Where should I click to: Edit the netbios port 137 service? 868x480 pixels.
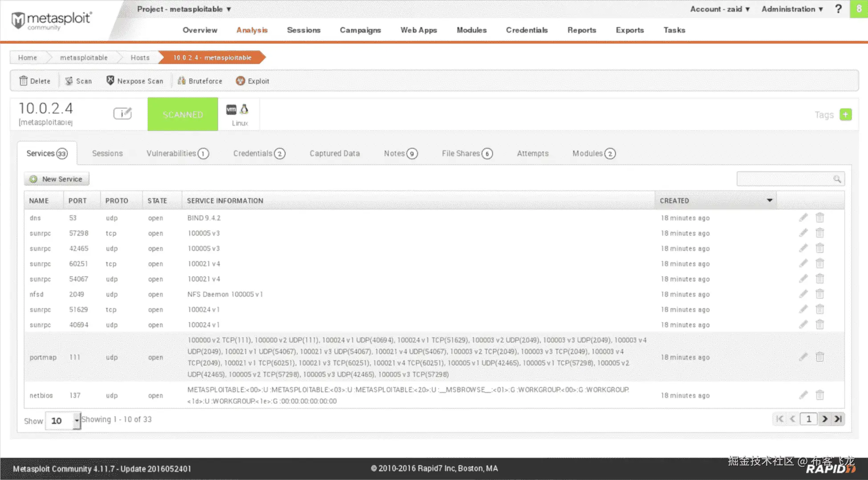pyautogui.click(x=803, y=395)
